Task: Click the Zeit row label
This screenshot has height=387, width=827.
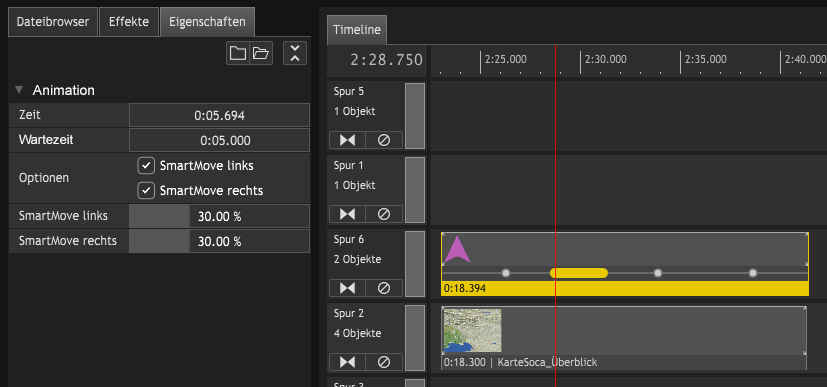Action: pos(30,115)
